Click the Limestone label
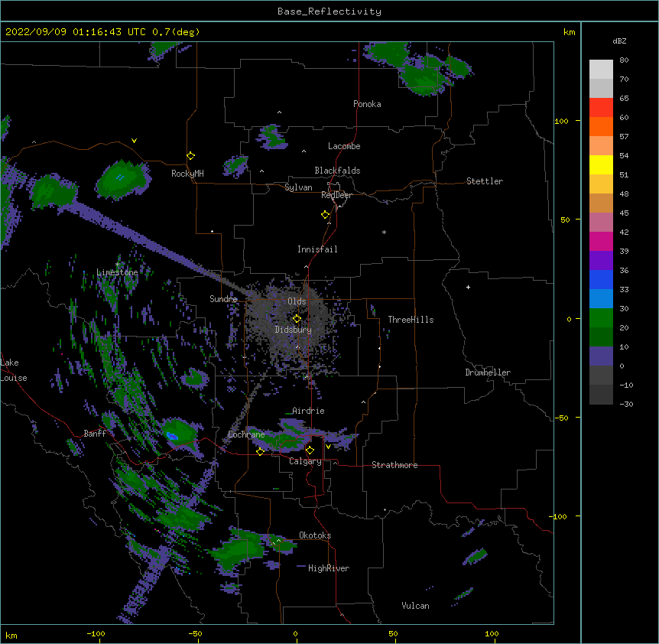 pos(117,272)
